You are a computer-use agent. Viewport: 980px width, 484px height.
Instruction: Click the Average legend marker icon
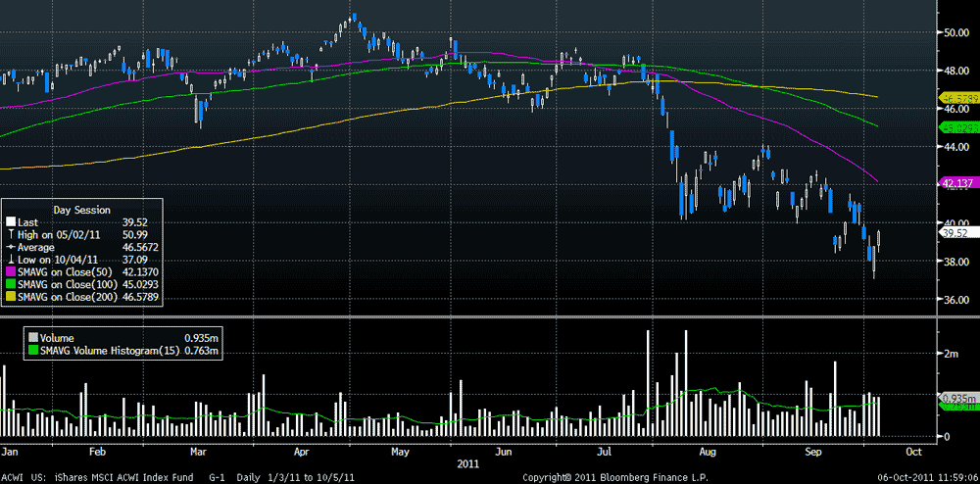[11, 247]
